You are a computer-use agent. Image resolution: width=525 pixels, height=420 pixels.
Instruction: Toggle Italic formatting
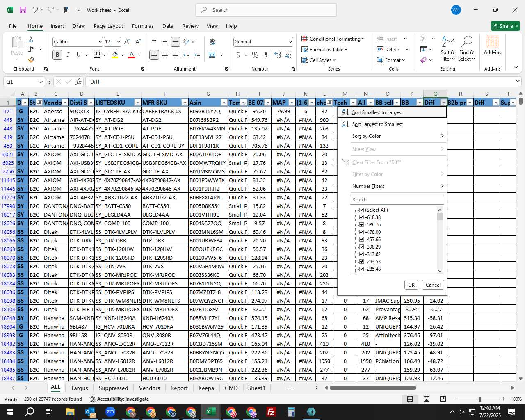tap(68, 55)
